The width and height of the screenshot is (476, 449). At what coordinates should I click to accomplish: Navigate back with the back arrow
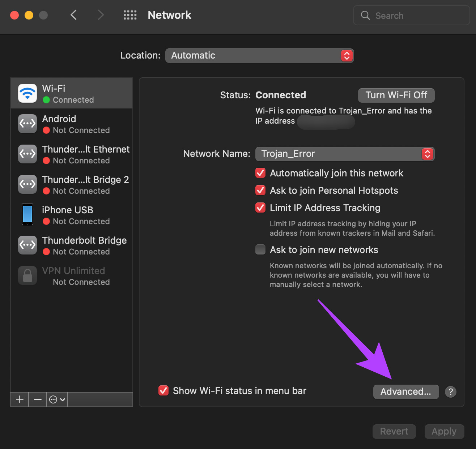tap(73, 15)
